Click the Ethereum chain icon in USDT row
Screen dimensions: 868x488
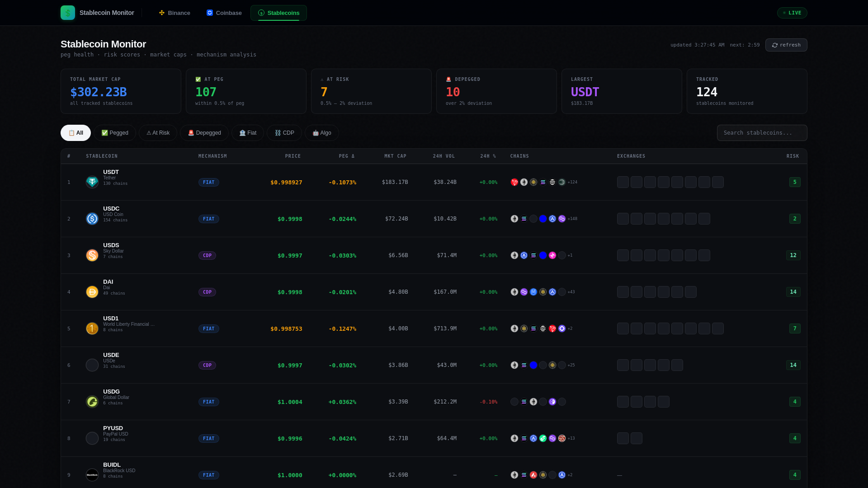(524, 182)
